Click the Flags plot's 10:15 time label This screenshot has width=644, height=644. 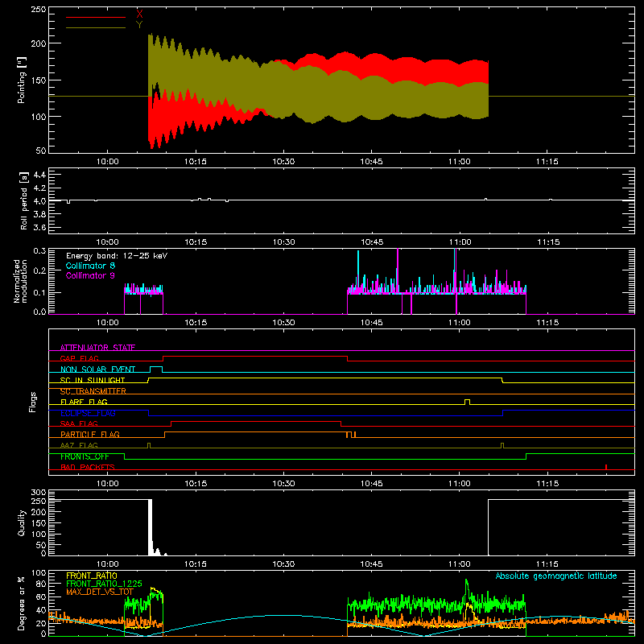[x=196, y=484]
